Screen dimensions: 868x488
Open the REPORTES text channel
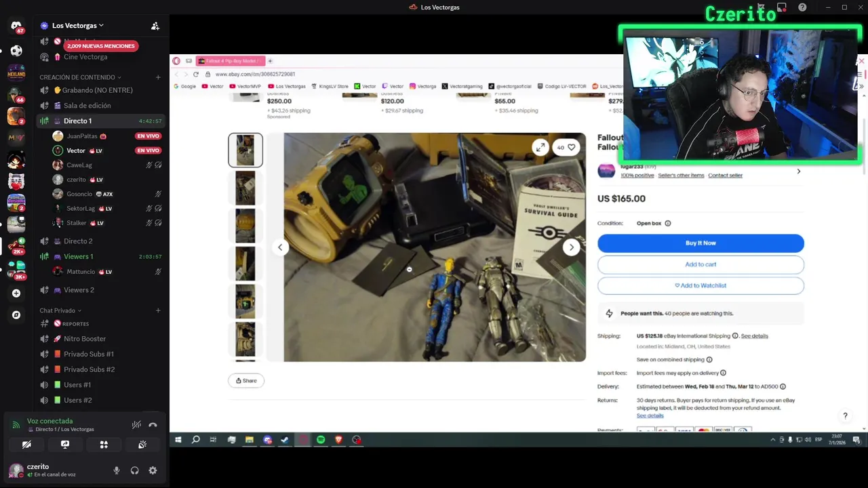tap(100, 324)
